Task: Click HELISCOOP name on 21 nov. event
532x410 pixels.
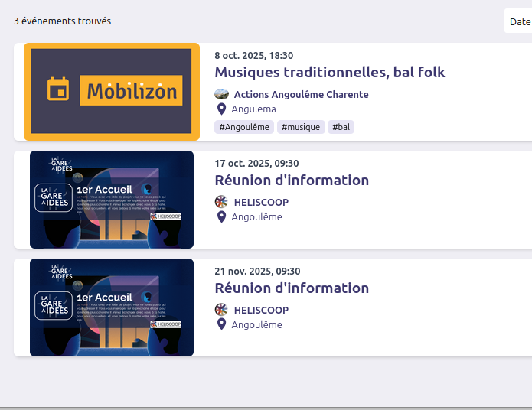Action: tap(261, 311)
